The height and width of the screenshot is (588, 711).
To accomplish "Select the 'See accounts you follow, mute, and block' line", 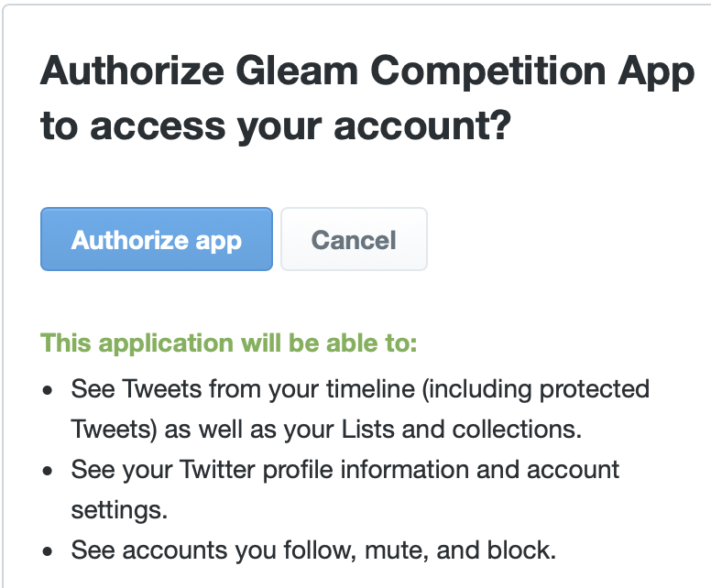I will pos(313,550).
